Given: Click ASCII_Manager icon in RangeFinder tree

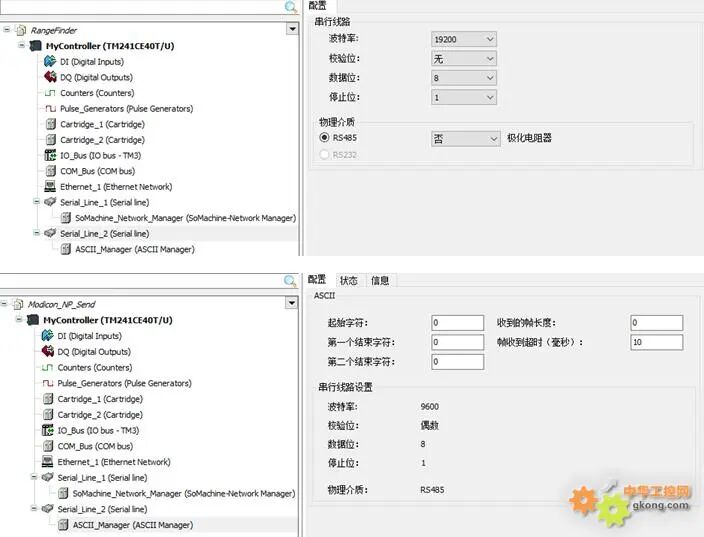Looking at the screenshot, I should [66, 249].
